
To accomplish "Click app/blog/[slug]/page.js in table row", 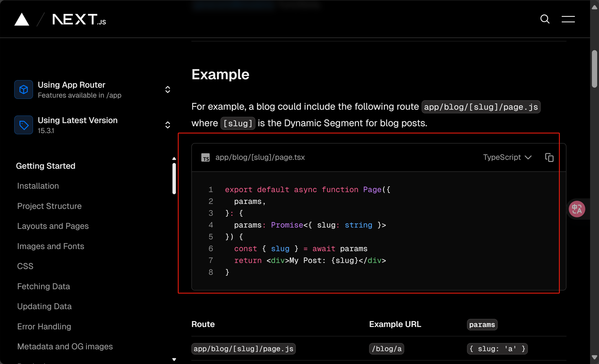I will 244,349.
